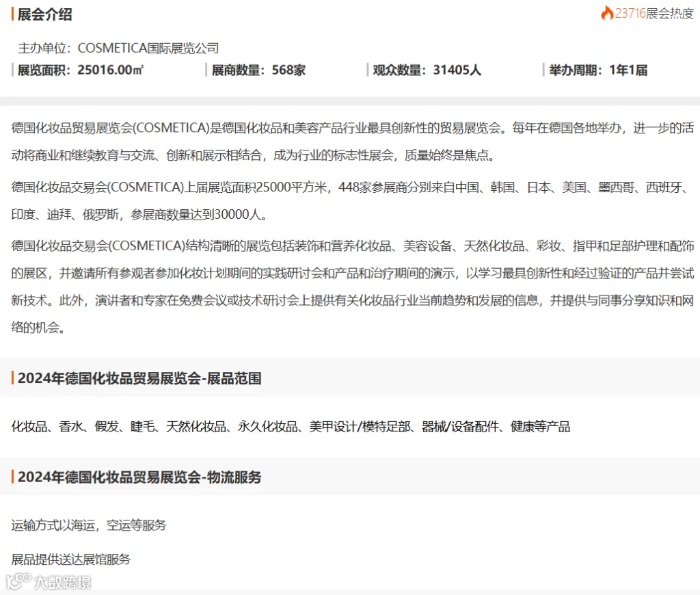Click the exhibit list starting 化妆品、香水、假发

[291, 427]
